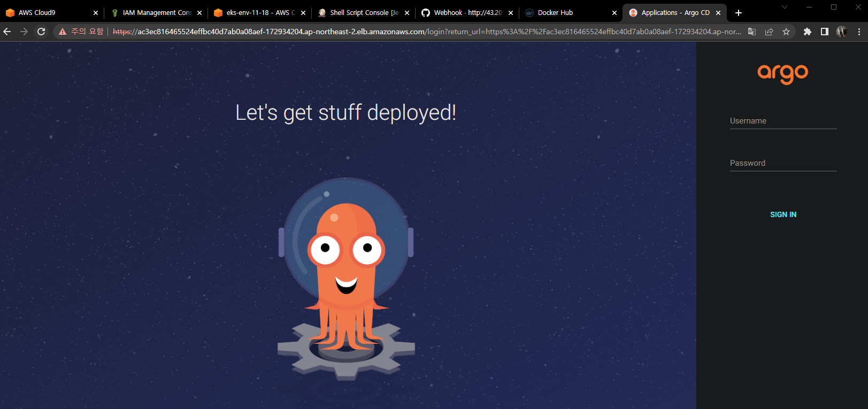The height and width of the screenshot is (409, 868).
Task: Open the extensions puzzle icon
Action: [x=808, y=32]
